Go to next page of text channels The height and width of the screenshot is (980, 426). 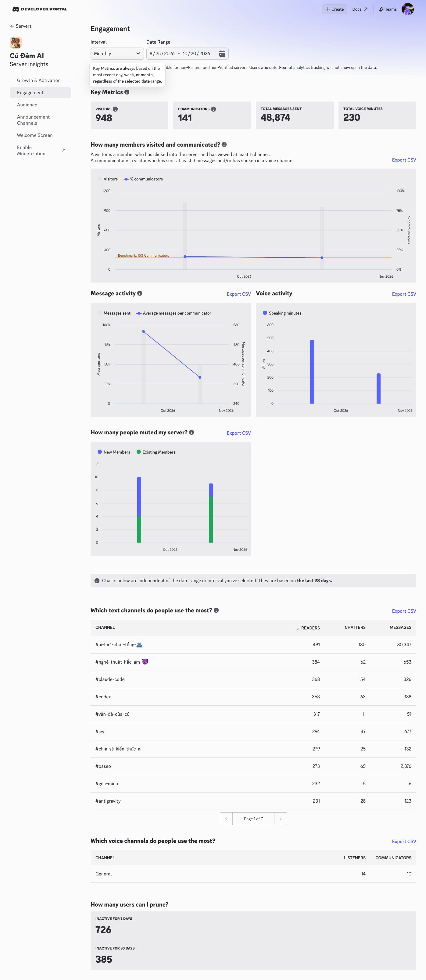pyautogui.click(x=281, y=819)
